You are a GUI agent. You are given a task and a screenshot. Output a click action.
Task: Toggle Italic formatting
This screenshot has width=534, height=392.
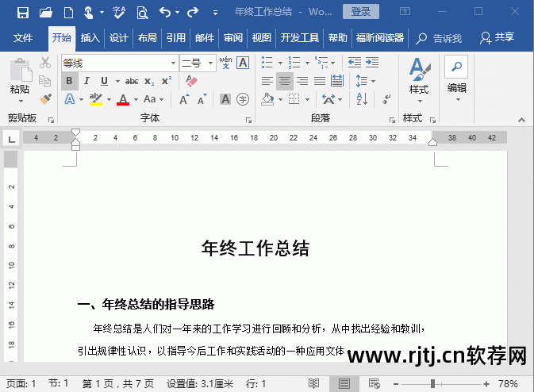[x=86, y=81]
